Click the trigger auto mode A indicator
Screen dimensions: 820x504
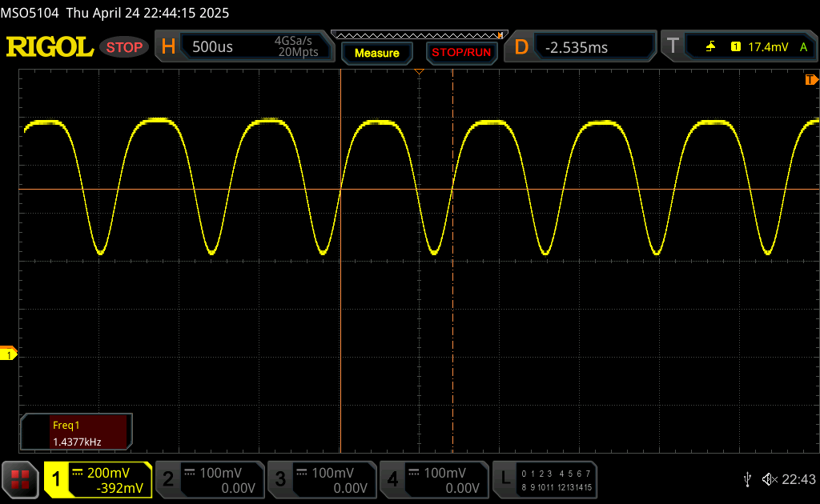(803, 47)
